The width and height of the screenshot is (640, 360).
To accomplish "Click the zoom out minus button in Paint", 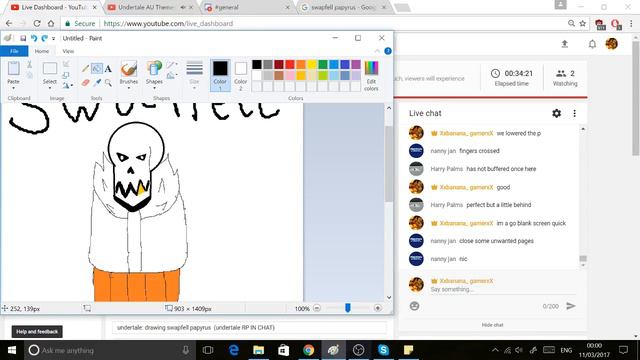I will [x=317, y=309].
